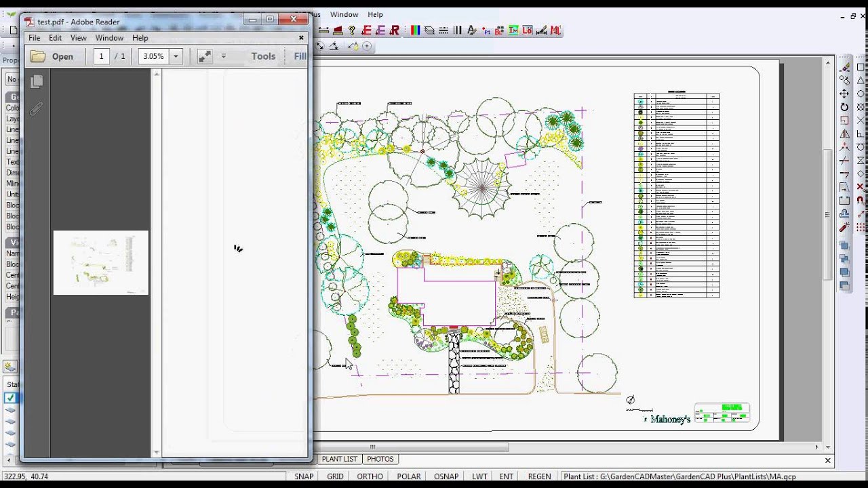Select the eraser tool atop the right toolbar
Viewport: 868px width, 488px height.
coord(844,67)
